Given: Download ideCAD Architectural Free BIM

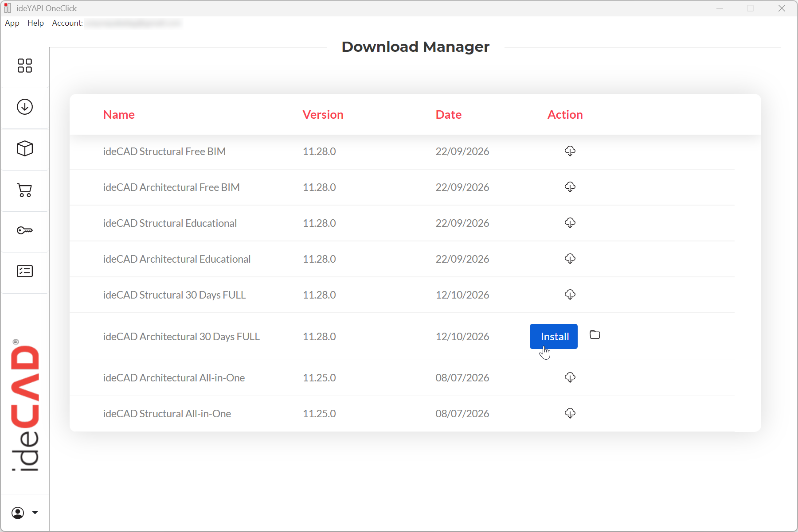Looking at the screenshot, I should (570, 187).
